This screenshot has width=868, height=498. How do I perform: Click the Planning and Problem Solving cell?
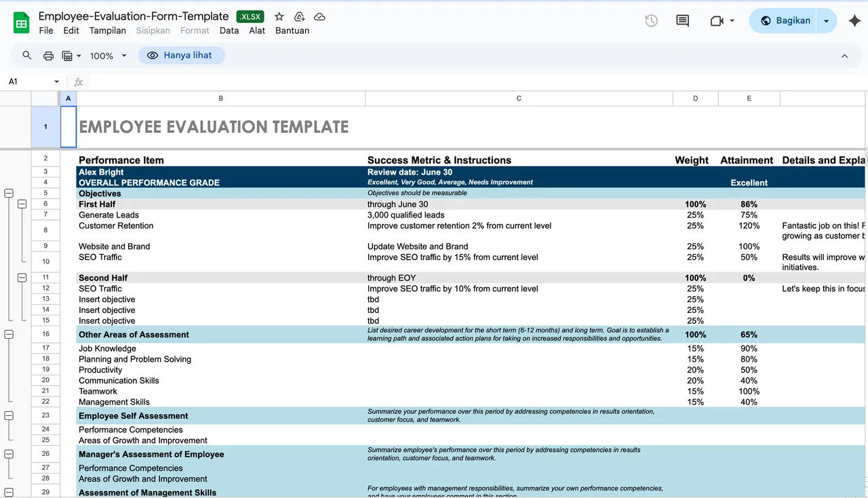pyautogui.click(x=220, y=359)
